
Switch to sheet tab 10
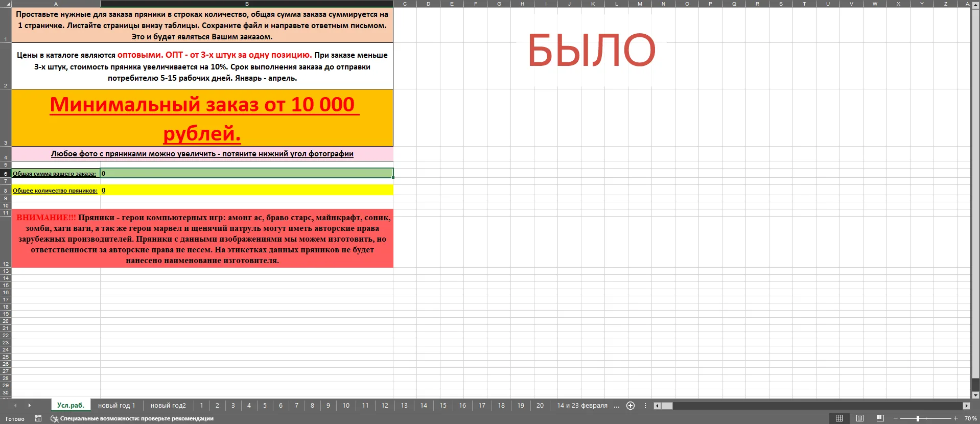click(346, 406)
